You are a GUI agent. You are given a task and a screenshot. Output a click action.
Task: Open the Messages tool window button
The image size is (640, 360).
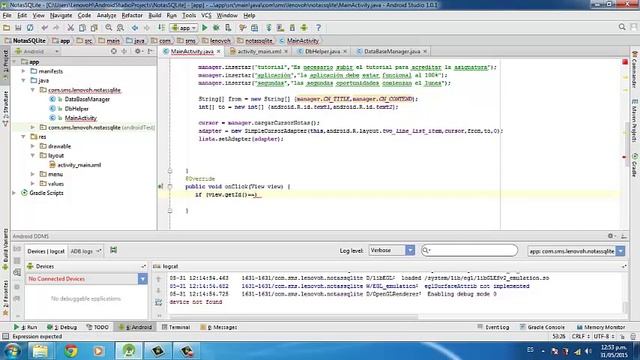[x=219, y=327]
